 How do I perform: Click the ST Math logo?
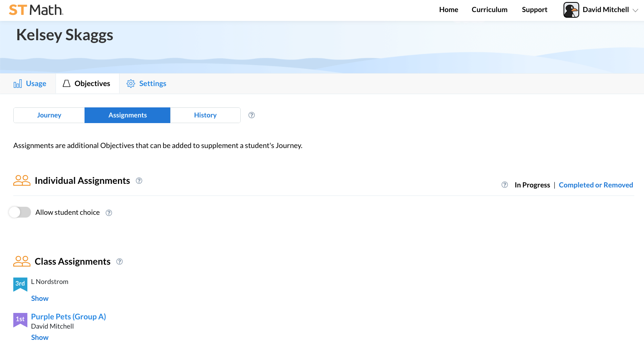coord(36,10)
